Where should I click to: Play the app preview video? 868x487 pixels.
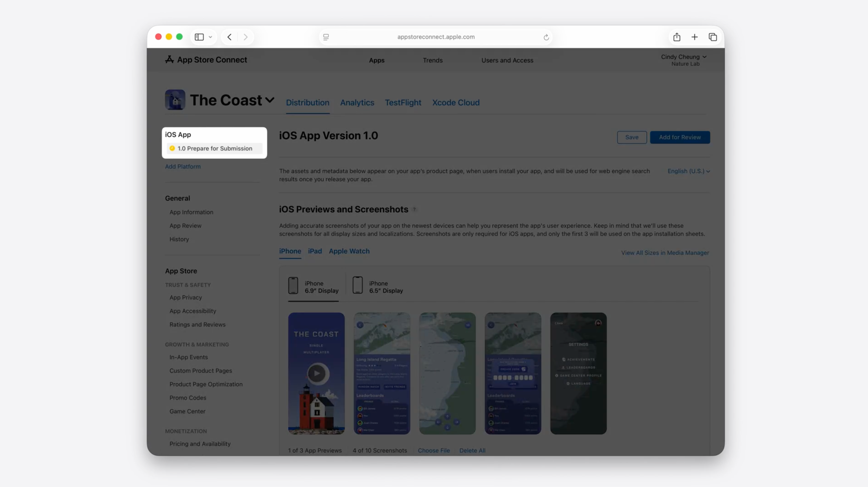point(317,373)
